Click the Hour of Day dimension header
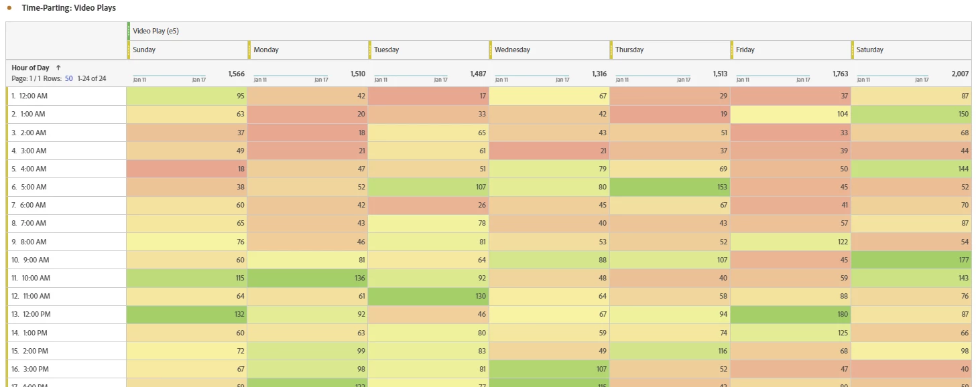Image resolution: width=980 pixels, height=387 pixels. click(x=30, y=68)
